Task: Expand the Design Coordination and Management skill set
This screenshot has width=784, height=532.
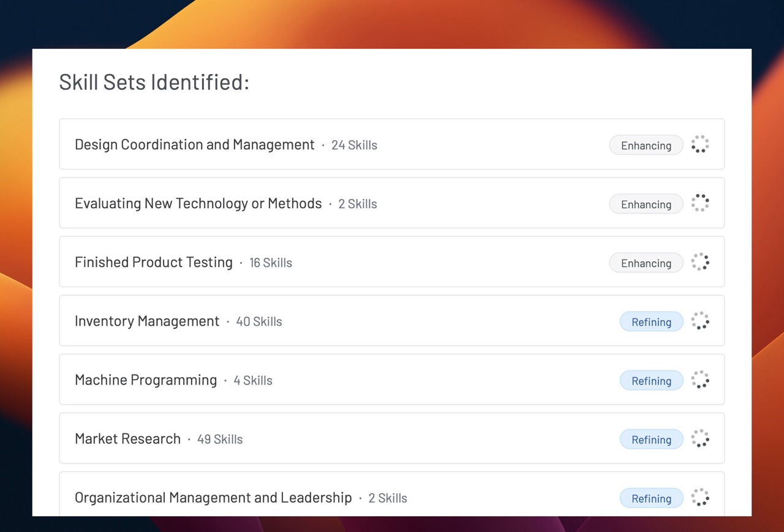Action: pyautogui.click(x=194, y=144)
